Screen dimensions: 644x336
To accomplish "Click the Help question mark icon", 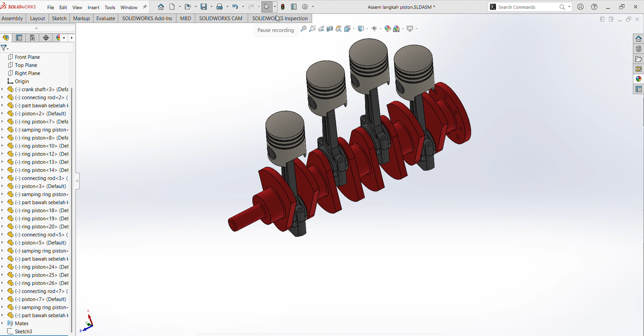I will click(x=594, y=7).
